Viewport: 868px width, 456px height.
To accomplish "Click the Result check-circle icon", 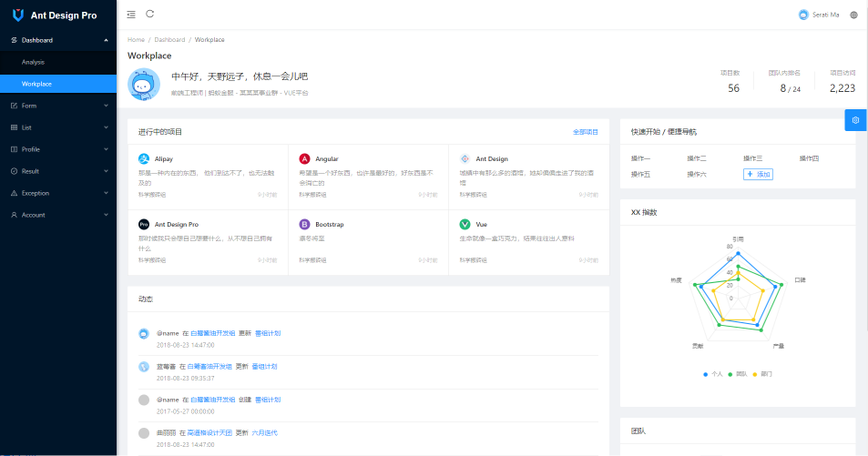I will point(14,171).
